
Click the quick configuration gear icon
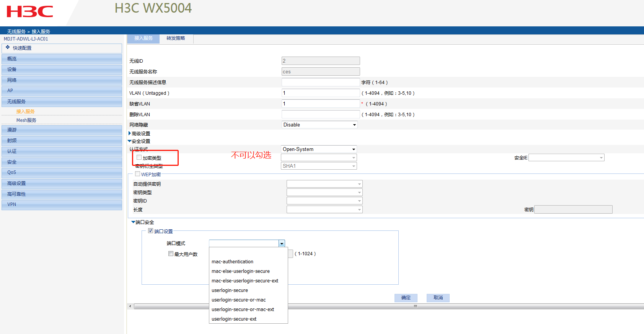(8, 47)
